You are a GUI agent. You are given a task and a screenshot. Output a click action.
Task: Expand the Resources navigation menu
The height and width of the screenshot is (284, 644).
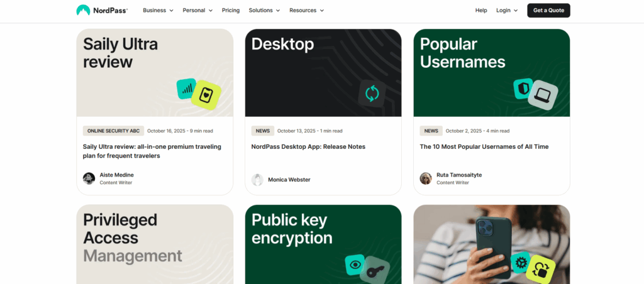click(x=306, y=11)
